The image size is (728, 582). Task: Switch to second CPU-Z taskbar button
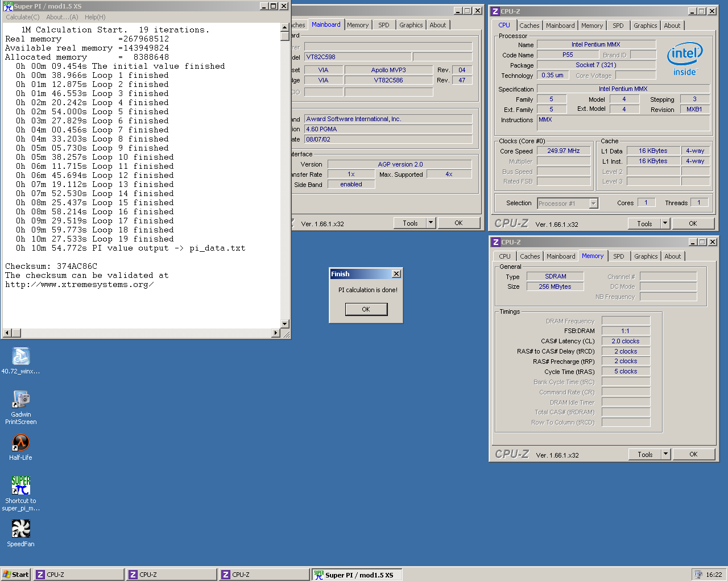172,575
